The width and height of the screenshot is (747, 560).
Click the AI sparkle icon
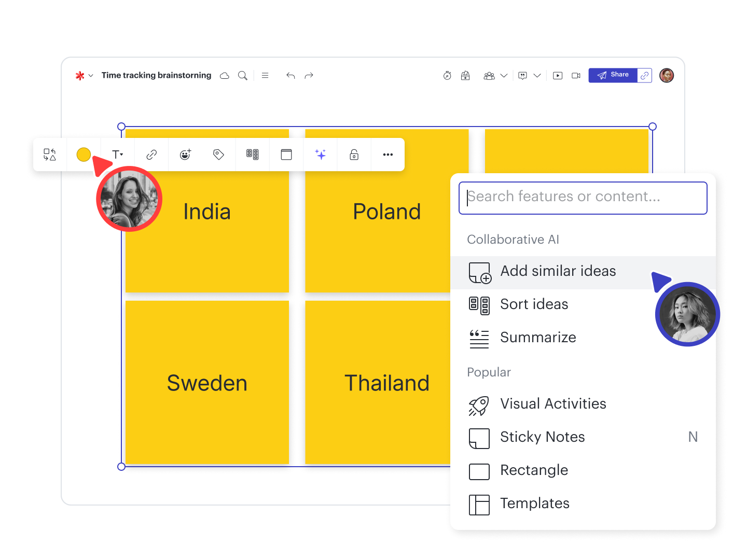(321, 155)
